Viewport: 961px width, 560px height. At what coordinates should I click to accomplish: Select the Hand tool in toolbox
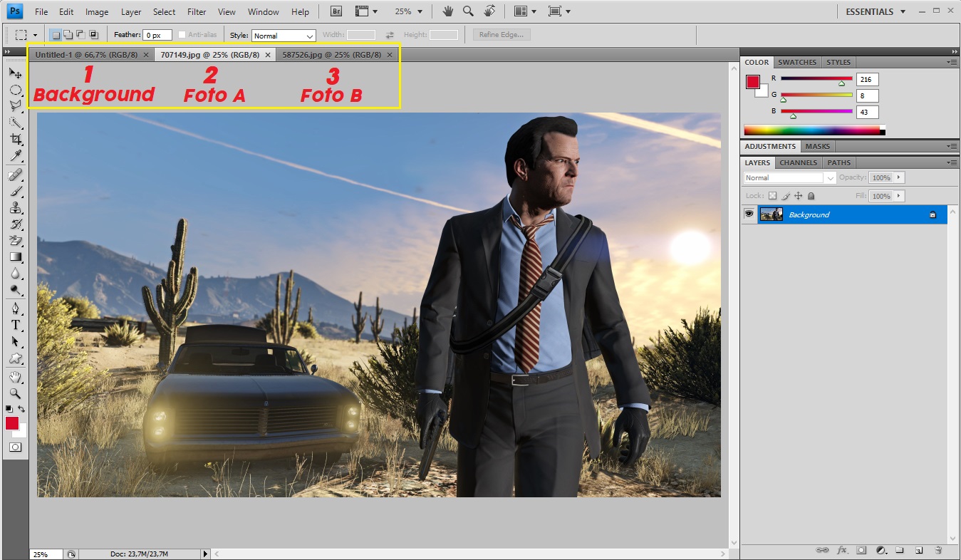15,377
